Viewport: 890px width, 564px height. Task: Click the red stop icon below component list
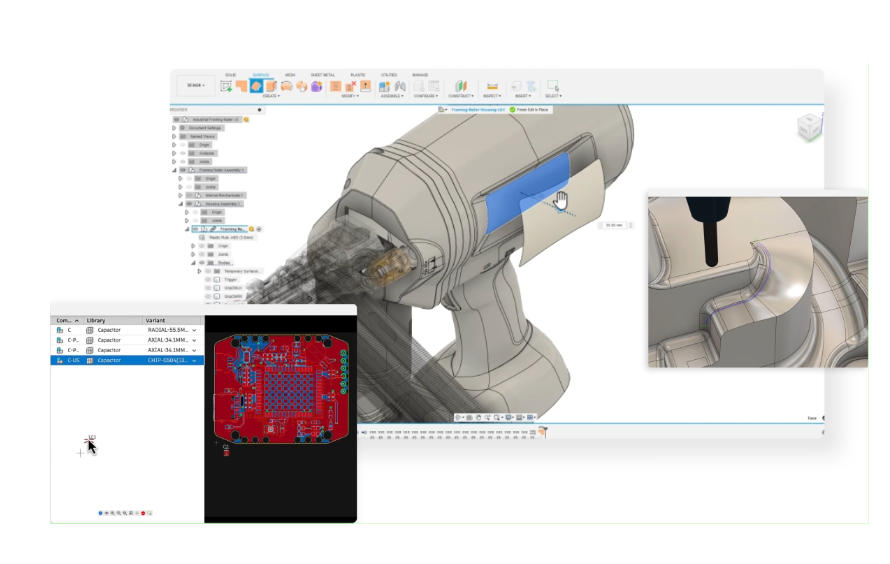click(x=143, y=513)
